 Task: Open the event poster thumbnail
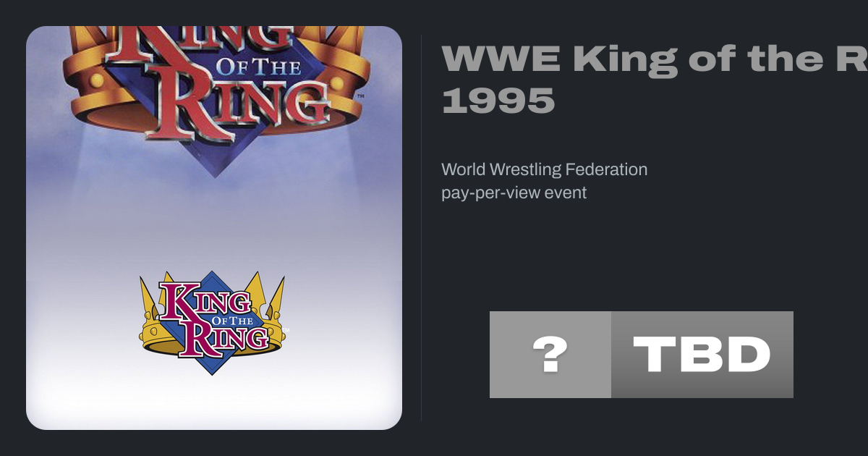tap(214, 228)
